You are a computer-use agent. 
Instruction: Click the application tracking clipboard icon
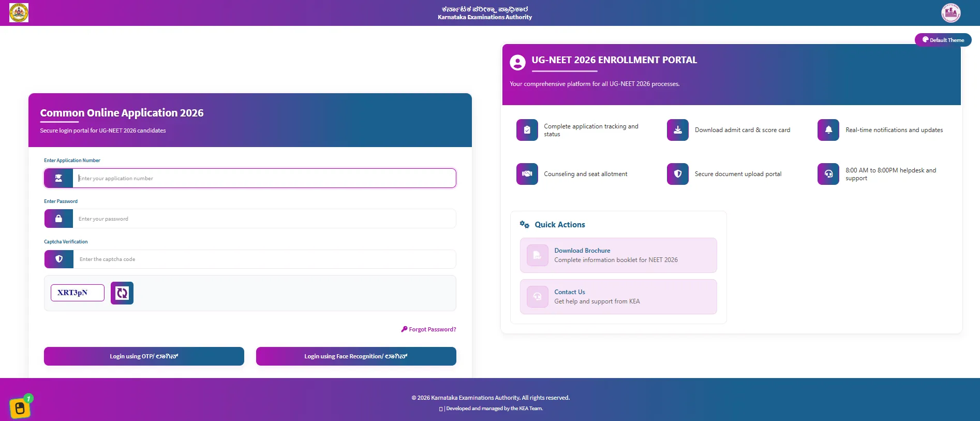527,130
